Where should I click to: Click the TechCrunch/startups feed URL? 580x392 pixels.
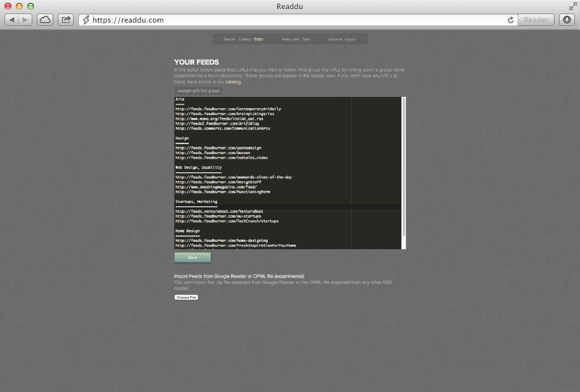[x=227, y=221]
